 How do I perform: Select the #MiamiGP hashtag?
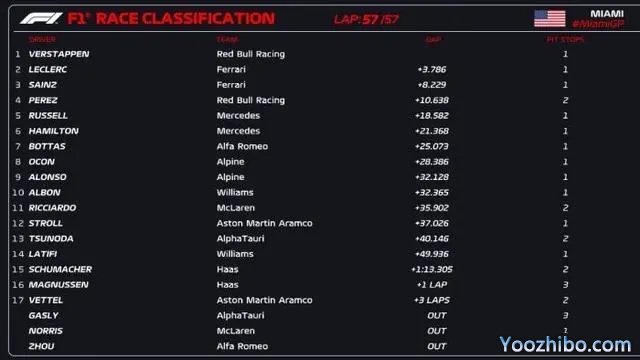point(598,24)
